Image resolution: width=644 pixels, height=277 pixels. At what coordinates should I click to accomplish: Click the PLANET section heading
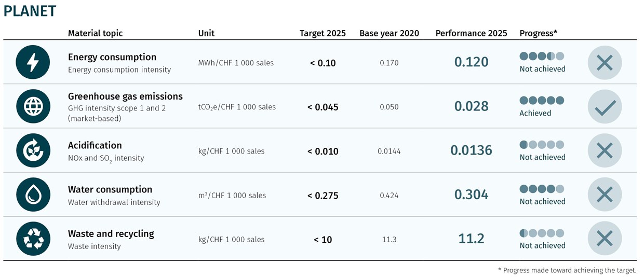pos(30,11)
